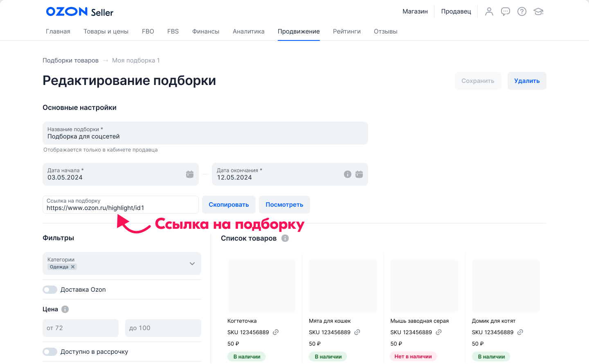
Task: Click info icon in Дата окончания field
Action: pyautogui.click(x=348, y=174)
